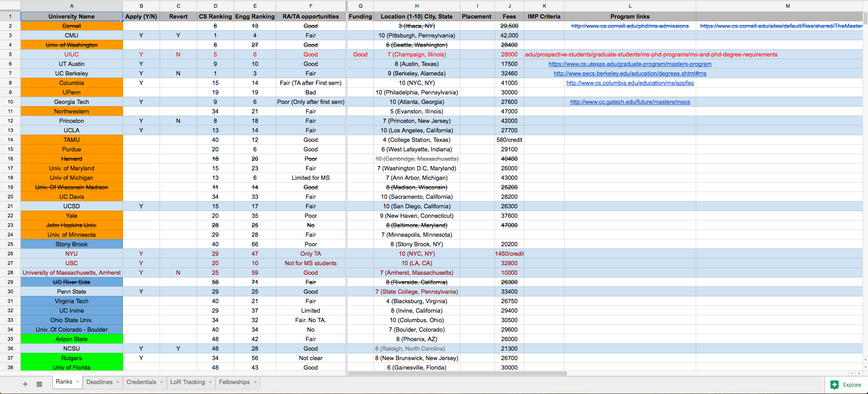Open the Cornell ms-admissions link

(x=630, y=26)
